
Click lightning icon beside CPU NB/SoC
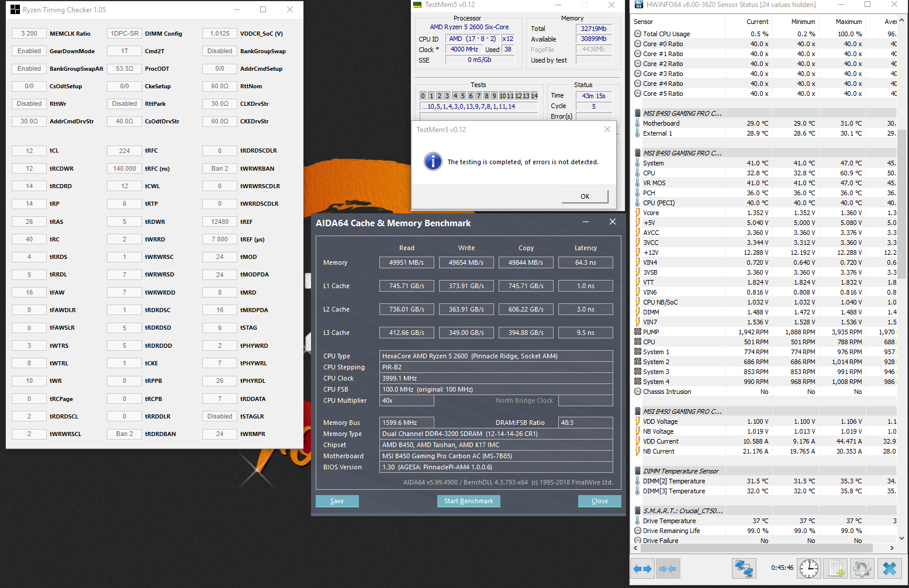click(638, 302)
